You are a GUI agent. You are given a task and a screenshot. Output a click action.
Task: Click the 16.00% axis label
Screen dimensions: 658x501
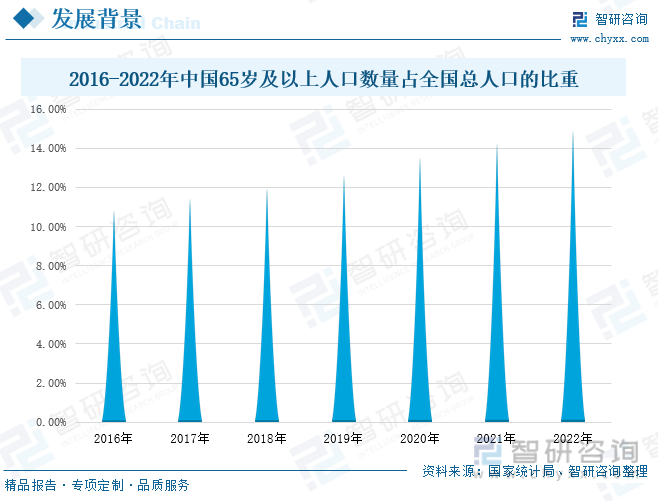[x=48, y=109]
